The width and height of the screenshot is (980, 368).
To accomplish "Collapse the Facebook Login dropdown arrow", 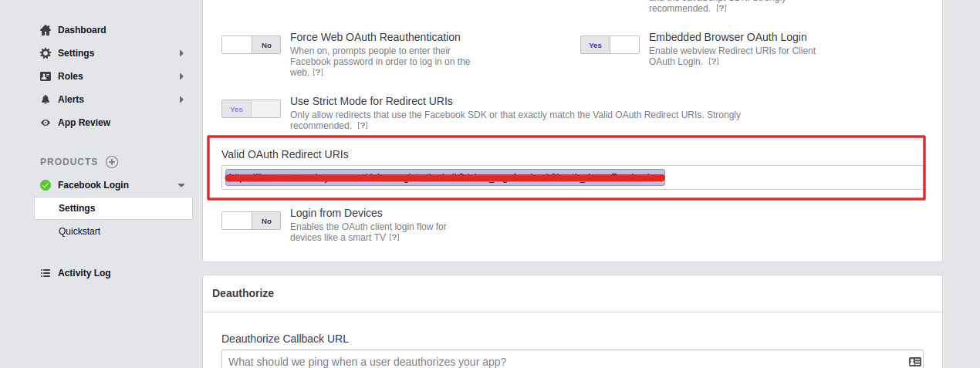I will tap(181, 185).
